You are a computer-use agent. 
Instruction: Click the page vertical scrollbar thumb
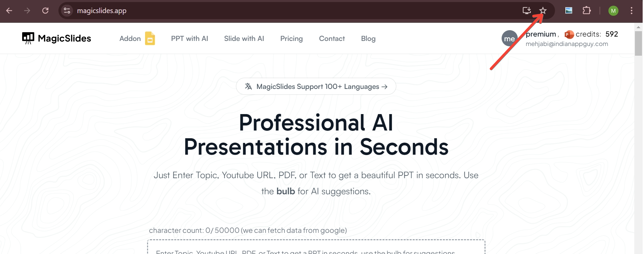tap(638, 43)
